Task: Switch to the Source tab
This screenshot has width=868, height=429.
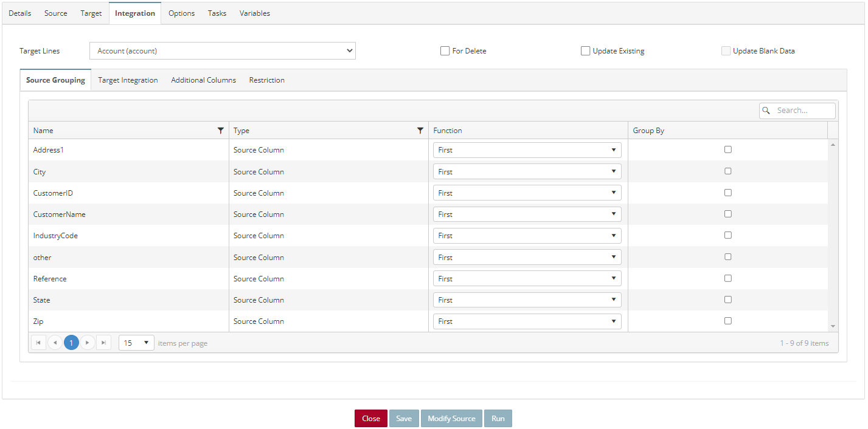Action: pos(56,13)
